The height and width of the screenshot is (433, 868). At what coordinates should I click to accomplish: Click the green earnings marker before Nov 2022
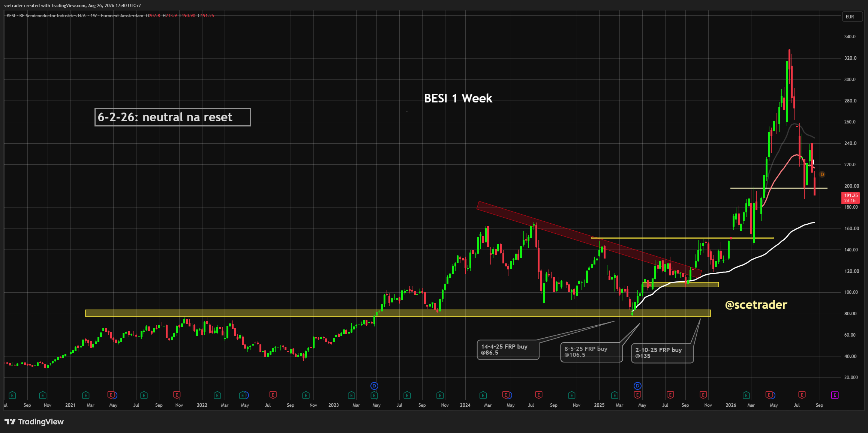[306, 395]
